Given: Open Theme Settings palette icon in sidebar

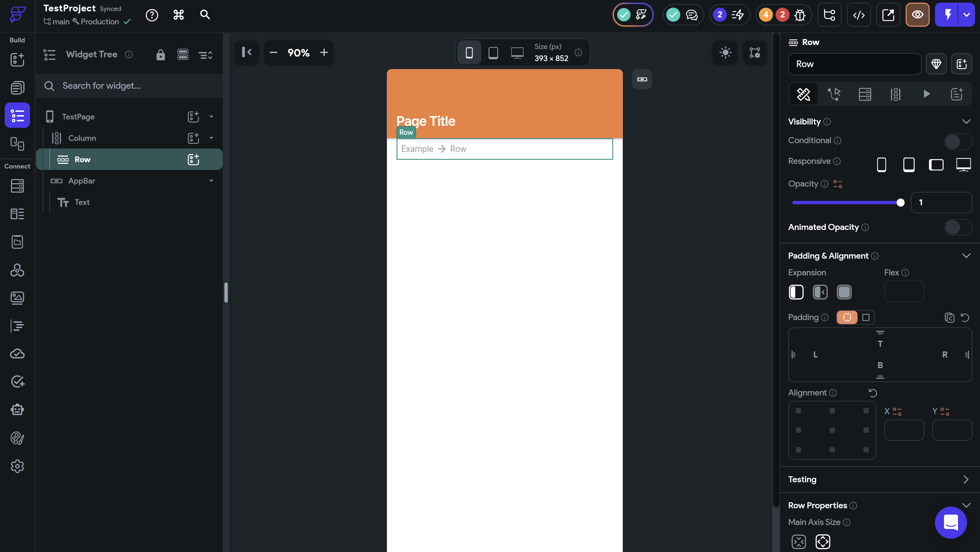Looking at the screenshot, I should coord(17,438).
